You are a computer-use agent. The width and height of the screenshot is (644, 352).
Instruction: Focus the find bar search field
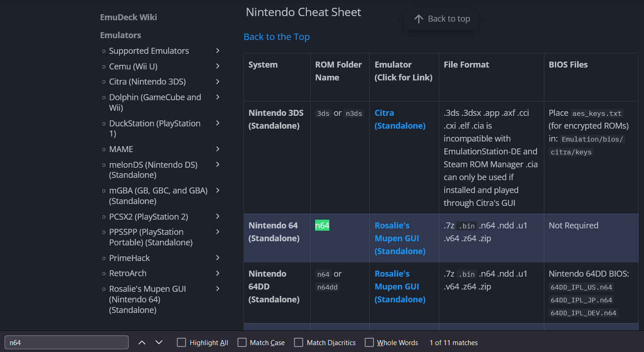point(67,342)
